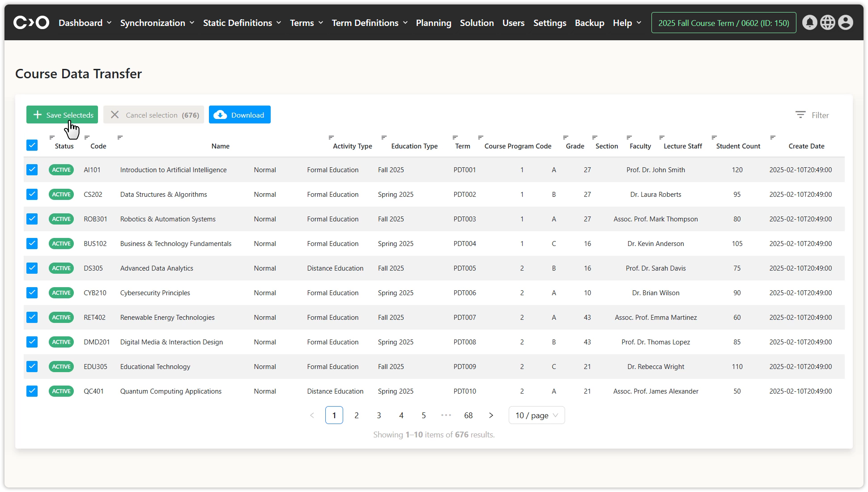Image resolution: width=868 pixels, height=492 pixels.
Task: Jump to page 68 in pagination
Action: [468, 416]
